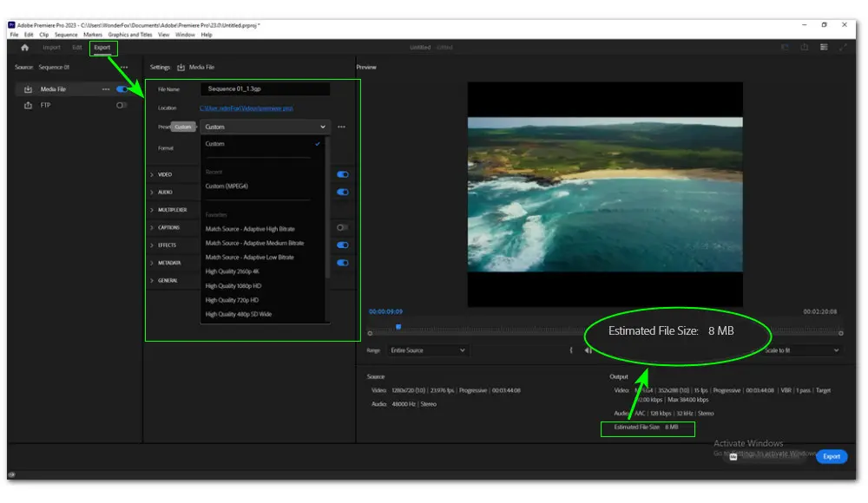
Task: Open the ellipsis menu beside Source Sequence 01
Action: coord(123,66)
